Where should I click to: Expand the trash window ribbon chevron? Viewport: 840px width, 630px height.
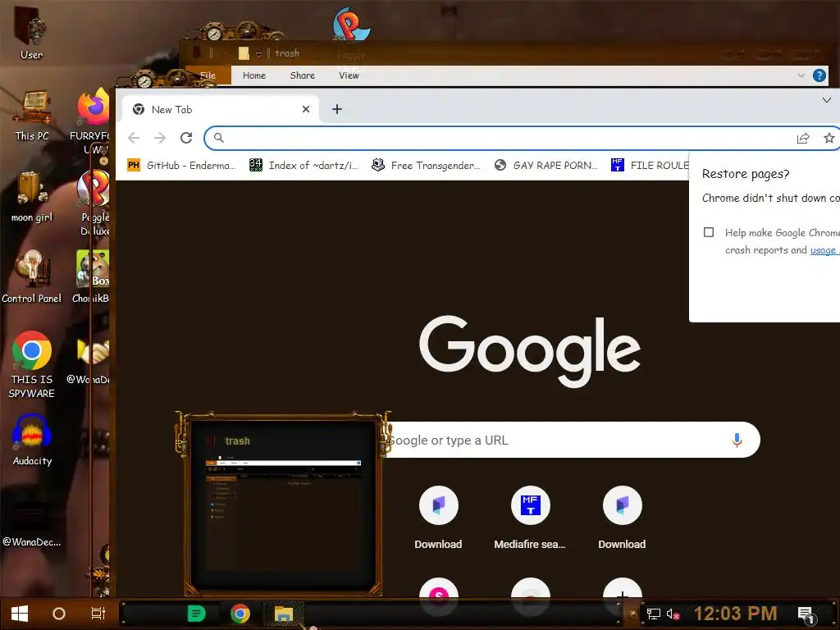click(801, 75)
